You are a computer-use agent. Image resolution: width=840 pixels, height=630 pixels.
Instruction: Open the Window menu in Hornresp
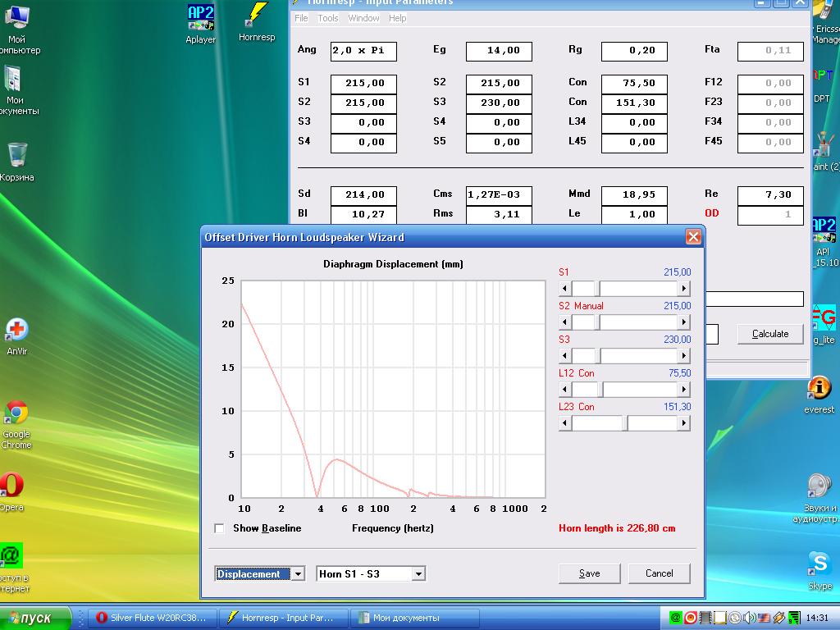(x=363, y=18)
